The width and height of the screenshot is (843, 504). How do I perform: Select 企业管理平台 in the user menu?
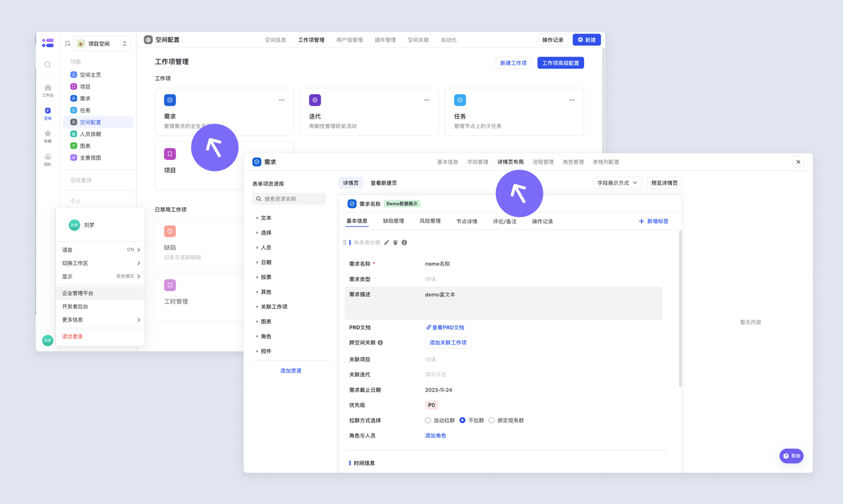(x=78, y=293)
